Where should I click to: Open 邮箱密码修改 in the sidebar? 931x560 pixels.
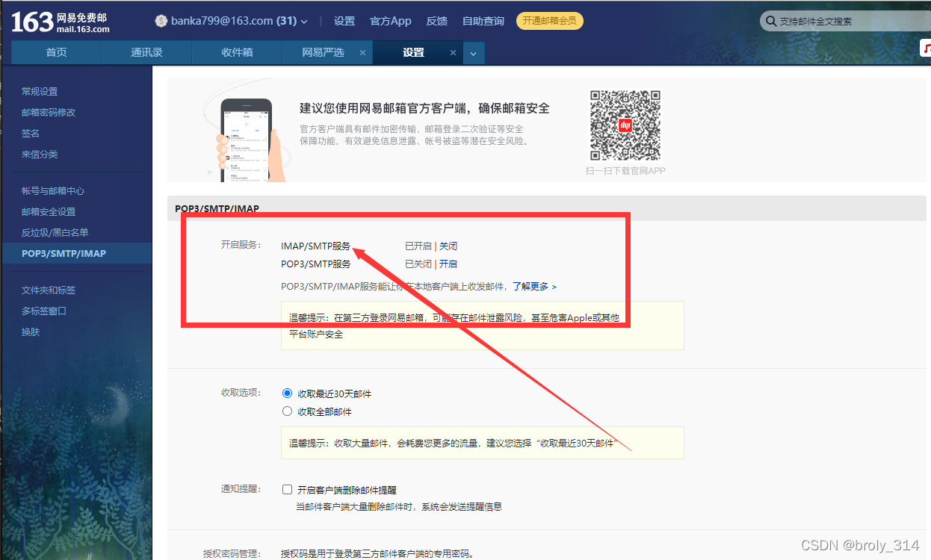point(49,112)
